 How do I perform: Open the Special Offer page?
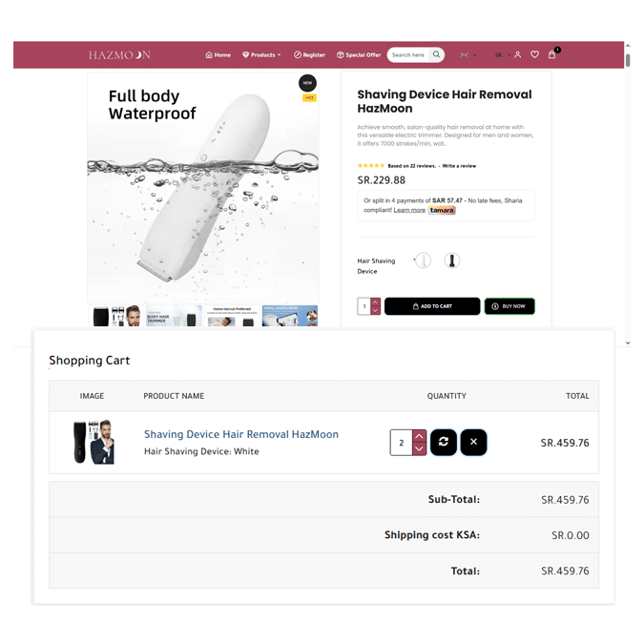tap(359, 54)
